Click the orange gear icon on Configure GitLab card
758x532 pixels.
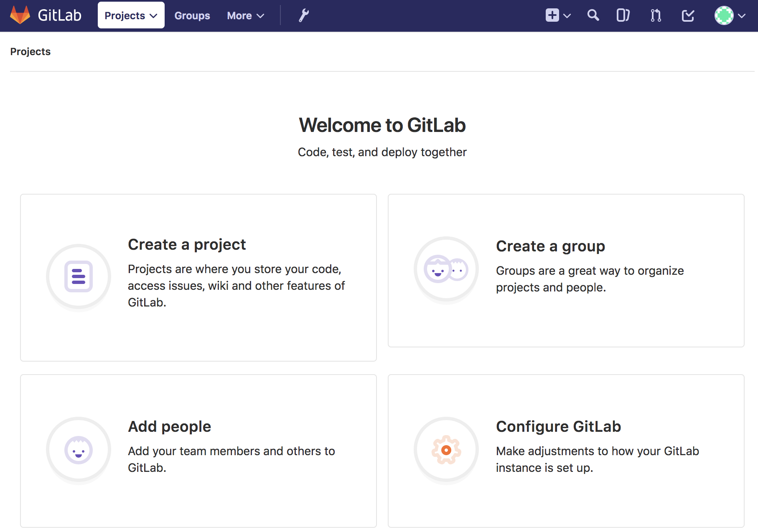(446, 450)
